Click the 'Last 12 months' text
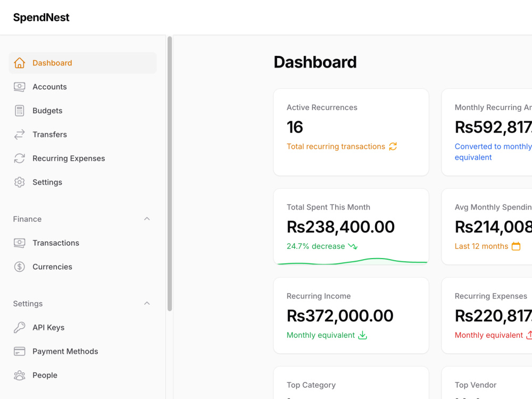Screen dimensions: 532x399 [481, 246]
